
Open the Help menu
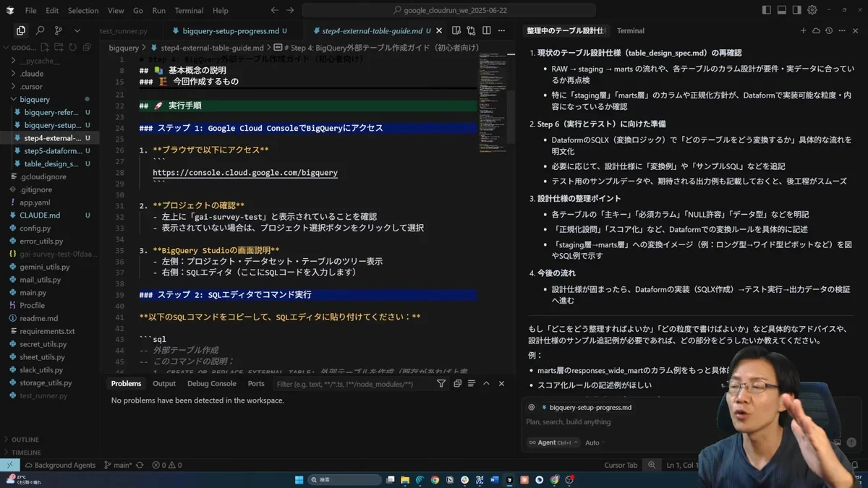click(221, 11)
